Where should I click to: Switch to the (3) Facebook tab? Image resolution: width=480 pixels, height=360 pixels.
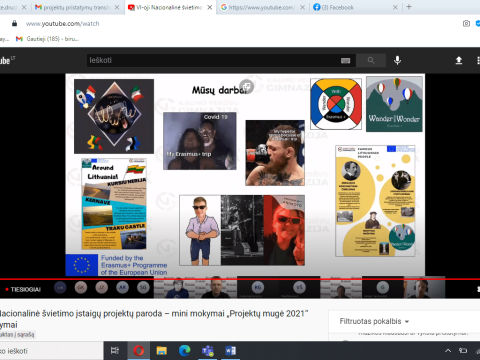click(x=356, y=7)
